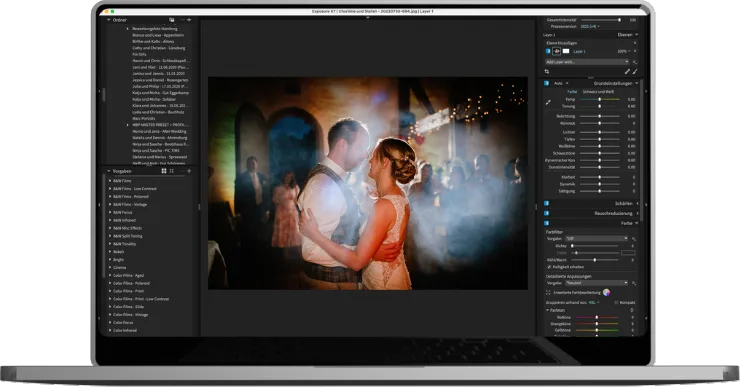Click the Farbe color swatch box
The width and height of the screenshot is (740, 387).
pos(628,253)
